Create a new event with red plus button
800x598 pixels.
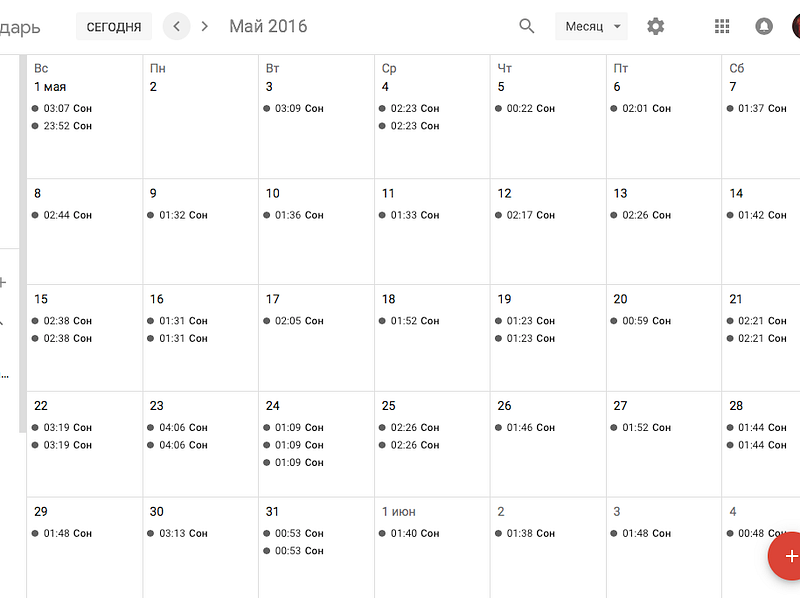[786, 556]
